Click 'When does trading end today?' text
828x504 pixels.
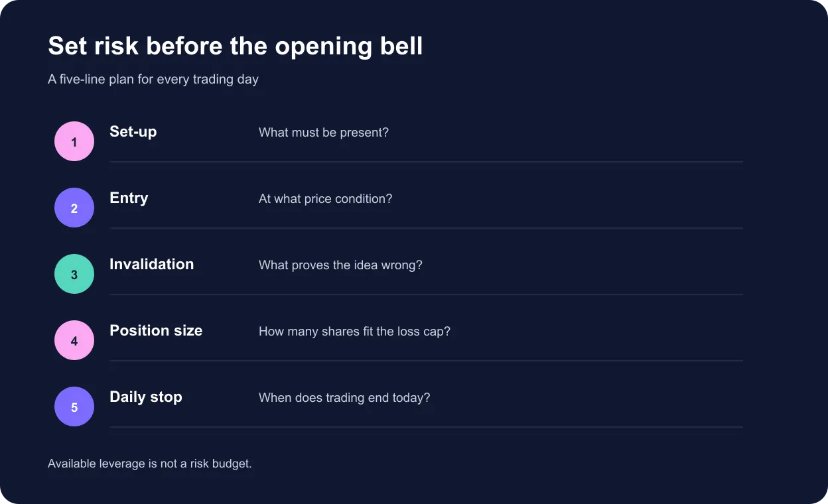[344, 398]
